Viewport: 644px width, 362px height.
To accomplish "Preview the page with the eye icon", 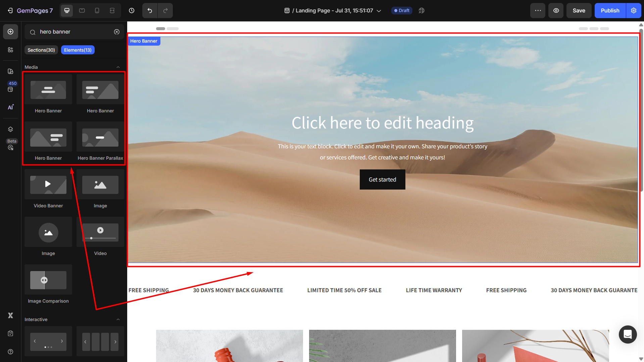I will tap(556, 11).
